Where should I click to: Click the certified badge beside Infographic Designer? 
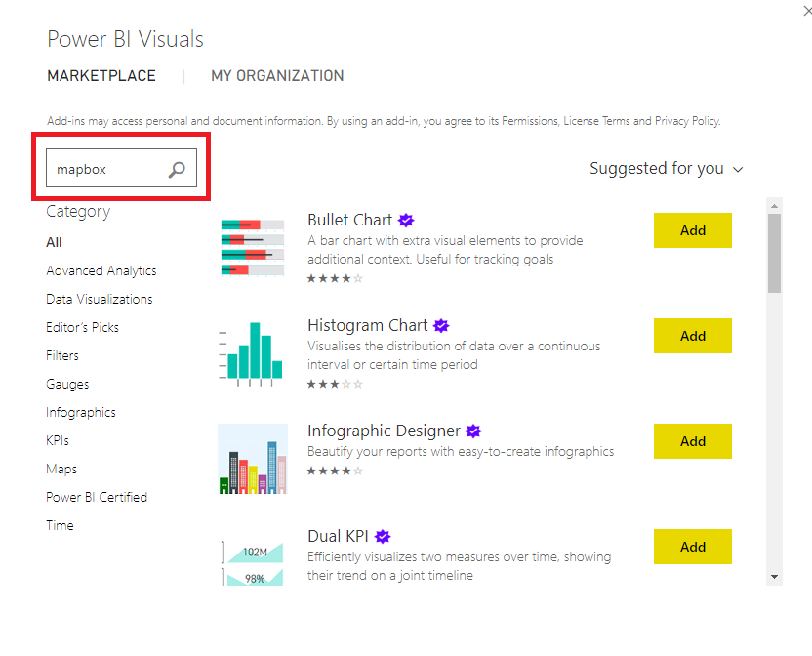(x=473, y=431)
